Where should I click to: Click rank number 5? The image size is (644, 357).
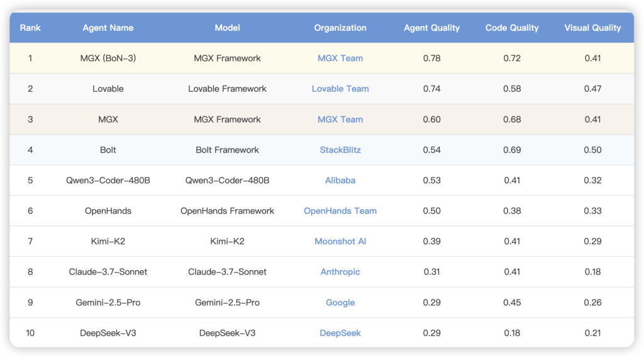coord(30,180)
